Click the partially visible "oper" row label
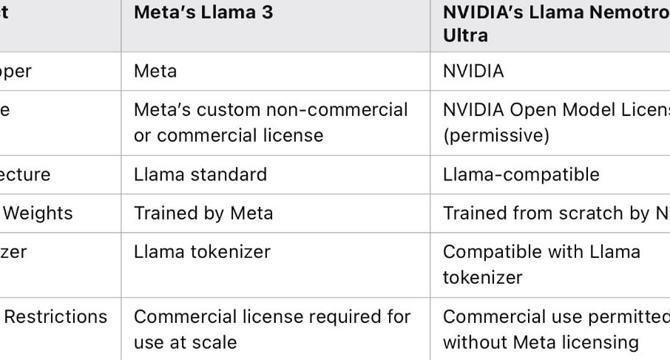Viewport: 670px width, 360px height. pos(16,72)
